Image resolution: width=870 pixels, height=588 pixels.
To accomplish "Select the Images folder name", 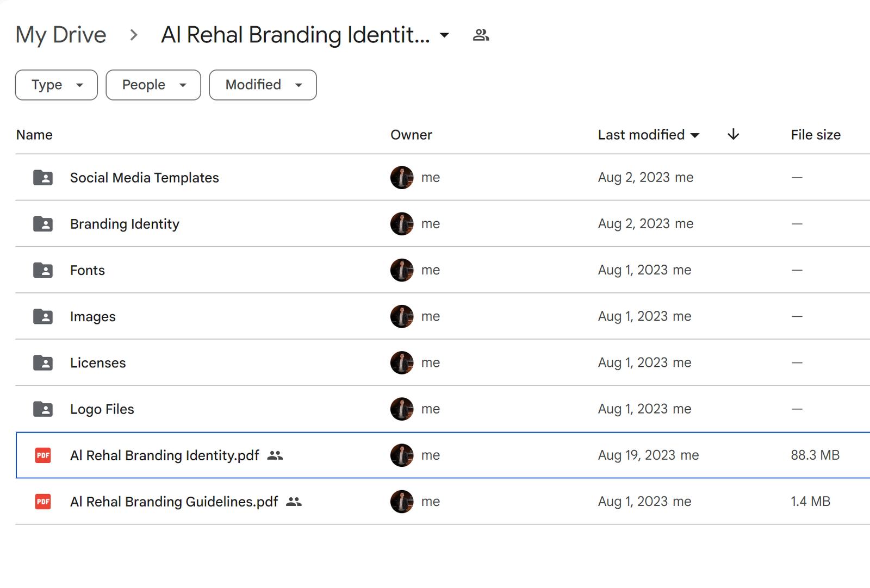I will coord(93,316).
